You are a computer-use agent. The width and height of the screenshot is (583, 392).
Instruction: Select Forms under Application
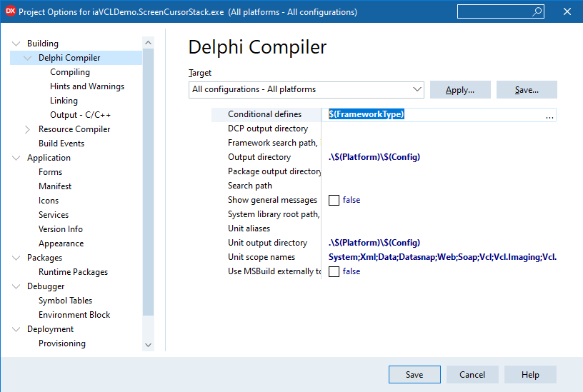pyautogui.click(x=50, y=172)
